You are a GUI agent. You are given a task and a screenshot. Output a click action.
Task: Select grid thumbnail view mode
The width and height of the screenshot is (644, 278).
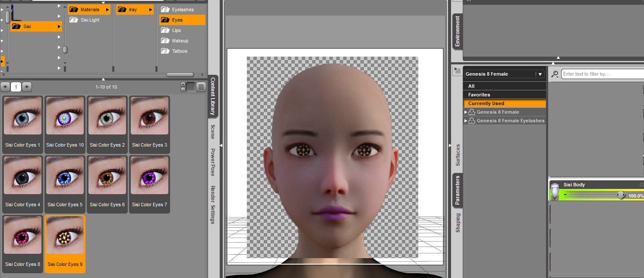pyautogui.click(x=190, y=86)
